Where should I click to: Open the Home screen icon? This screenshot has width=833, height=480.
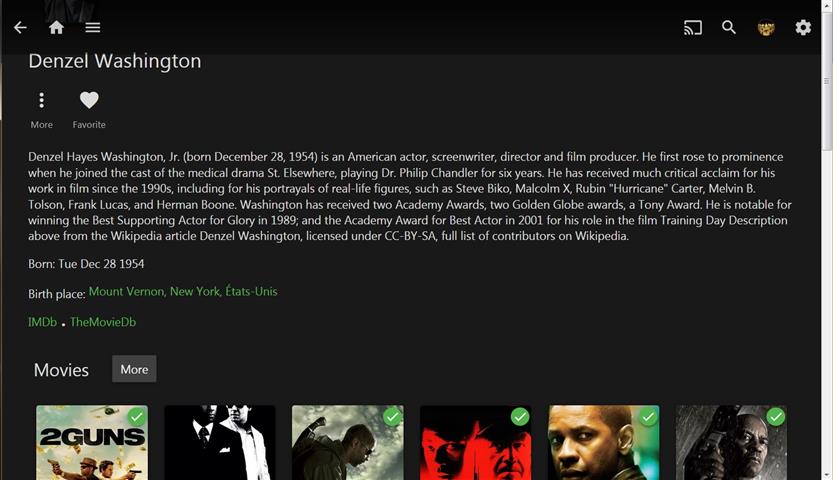point(56,28)
